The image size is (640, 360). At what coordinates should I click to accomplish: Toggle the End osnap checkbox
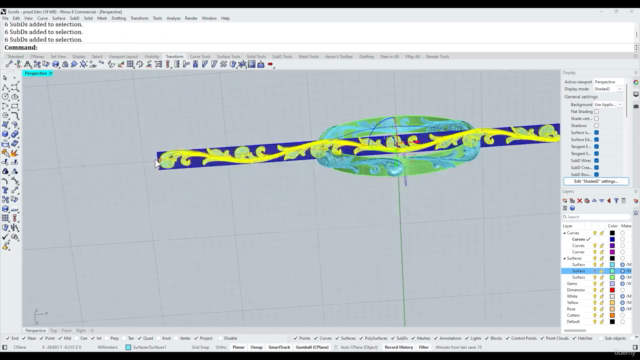[8, 338]
